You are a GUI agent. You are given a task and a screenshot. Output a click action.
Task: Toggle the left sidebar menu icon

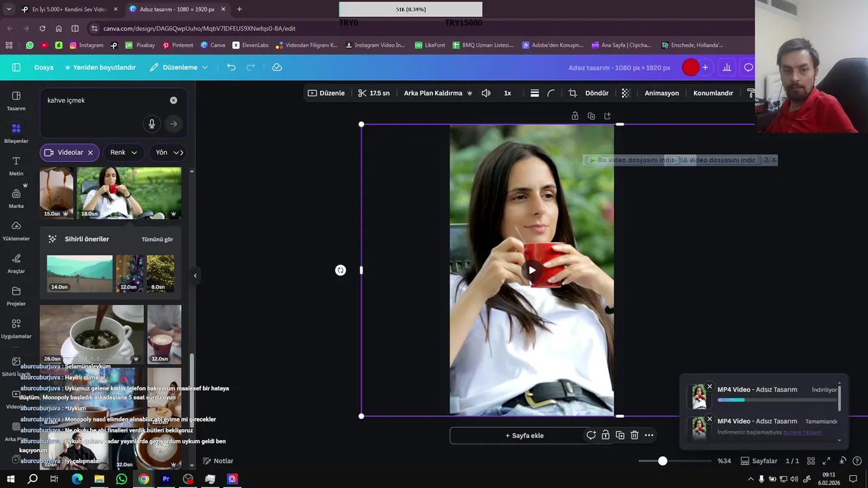click(16, 67)
